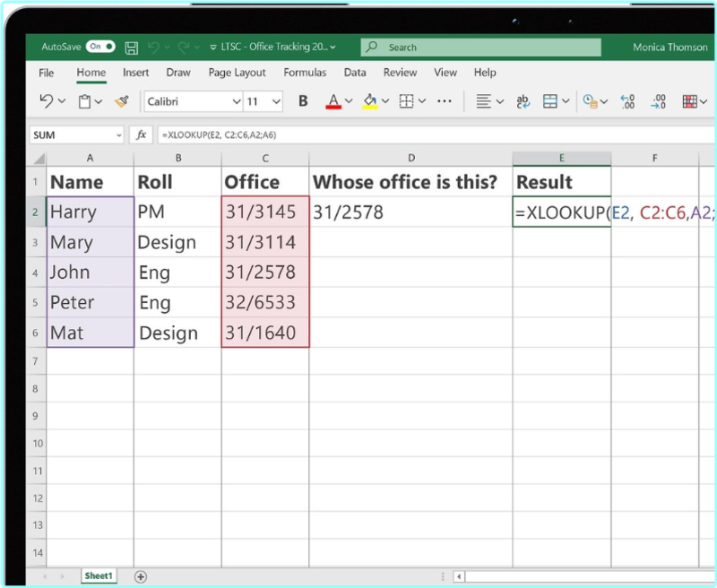Expand the LTSC Office Tracking file name dropdown

tap(333, 48)
